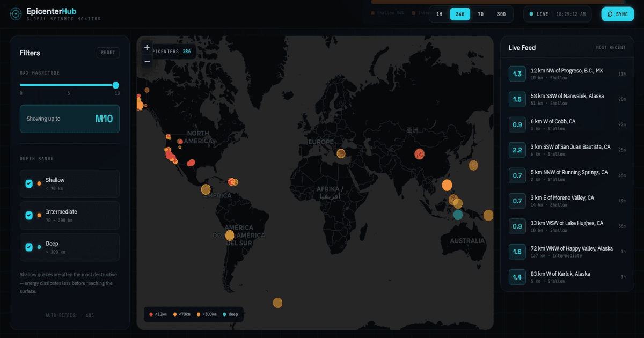Click the teal deep quake marker near Indonesia
Screen dimensions: 644x338
[458, 215]
